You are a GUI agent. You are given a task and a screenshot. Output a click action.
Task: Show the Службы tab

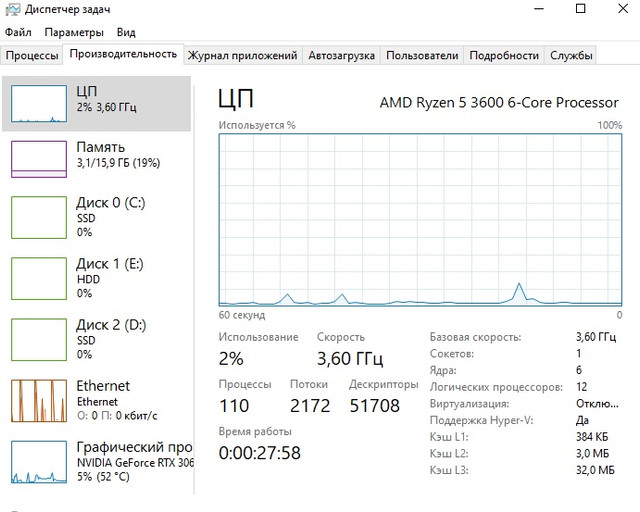[571, 56]
